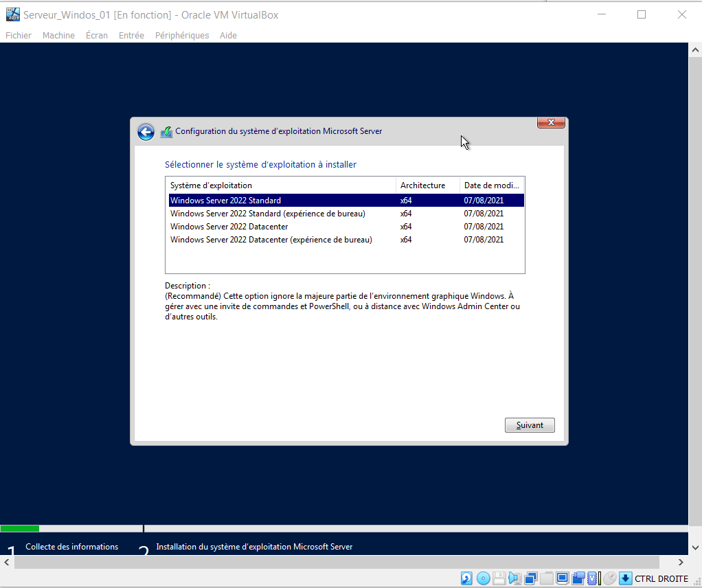Click the audio speaker status icon
Screen dimensions: 702x588
point(514,578)
